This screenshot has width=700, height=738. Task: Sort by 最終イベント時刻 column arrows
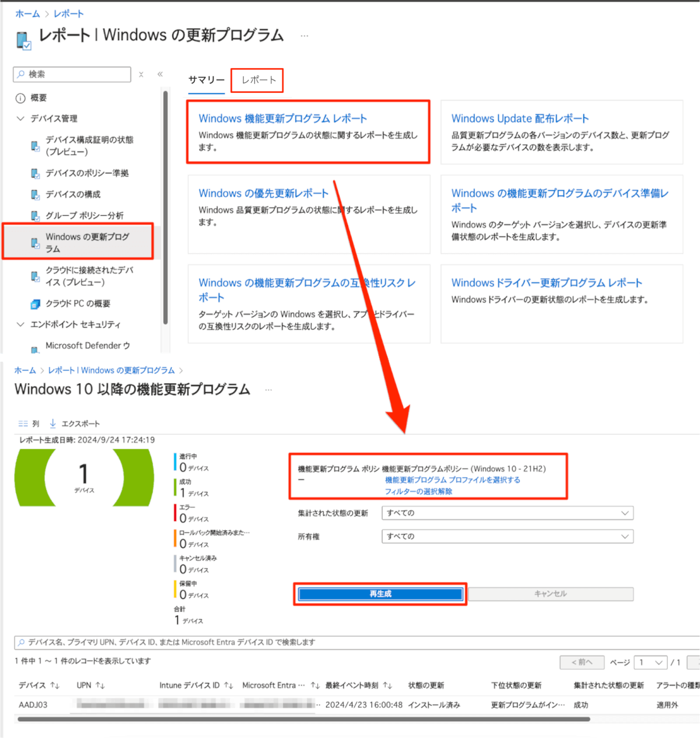click(x=387, y=685)
